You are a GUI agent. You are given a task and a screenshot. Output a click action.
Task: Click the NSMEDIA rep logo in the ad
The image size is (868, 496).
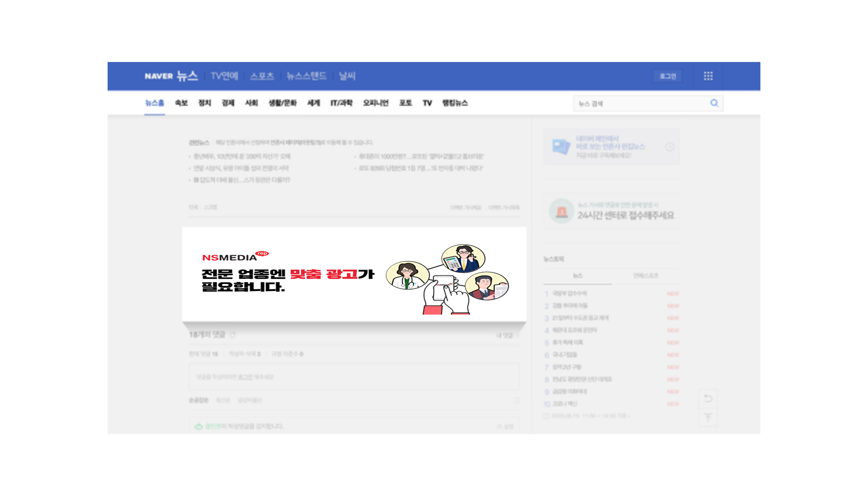pos(236,256)
